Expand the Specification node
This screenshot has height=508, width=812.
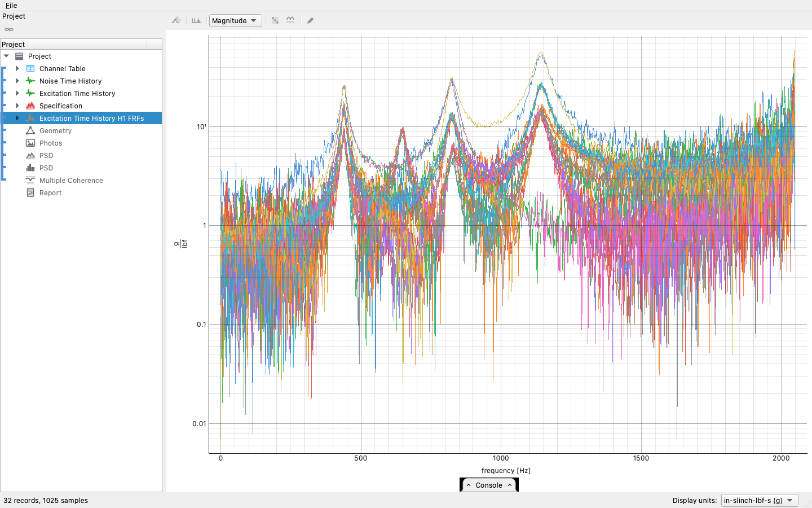coord(17,106)
